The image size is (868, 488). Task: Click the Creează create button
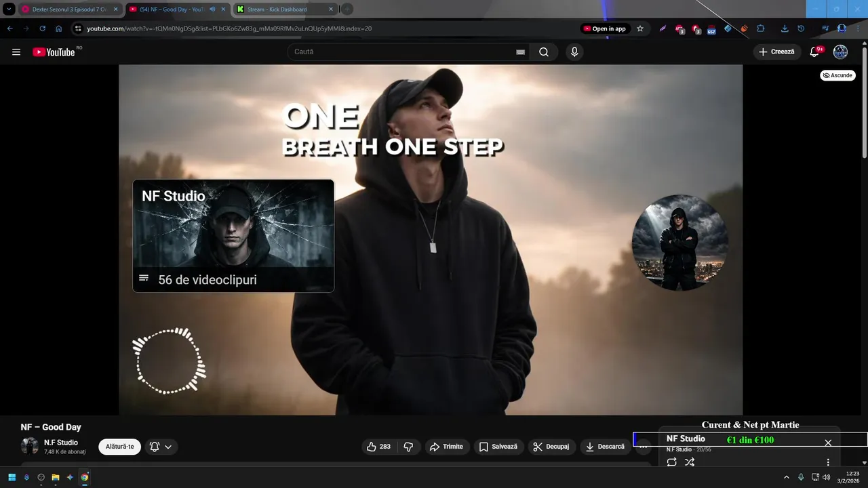click(776, 52)
